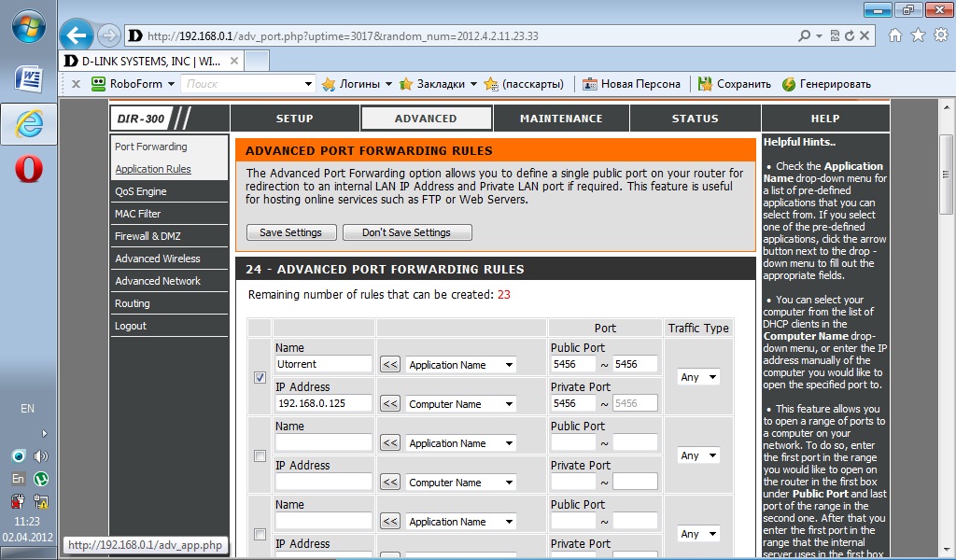The height and width of the screenshot is (560, 956).
Task: Click the IP Address field 192.168.0.125
Action: 323,403
